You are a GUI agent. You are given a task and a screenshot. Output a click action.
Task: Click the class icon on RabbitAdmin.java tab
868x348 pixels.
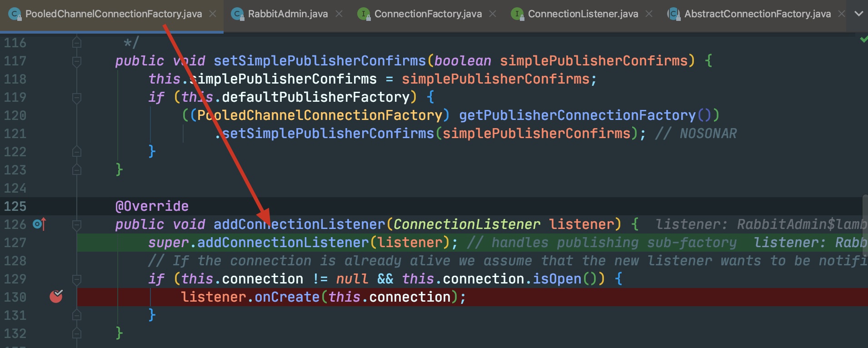tap(237, 14)
